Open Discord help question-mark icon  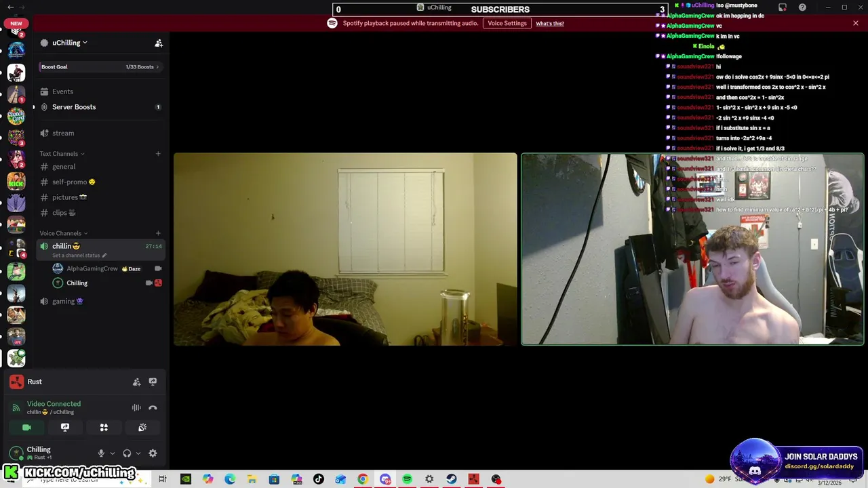click(803, 7)
